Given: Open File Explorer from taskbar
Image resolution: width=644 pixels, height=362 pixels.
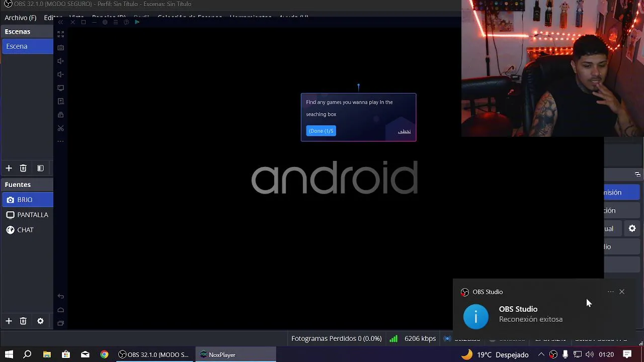Looking at the screenshot, I should (47, 354).
